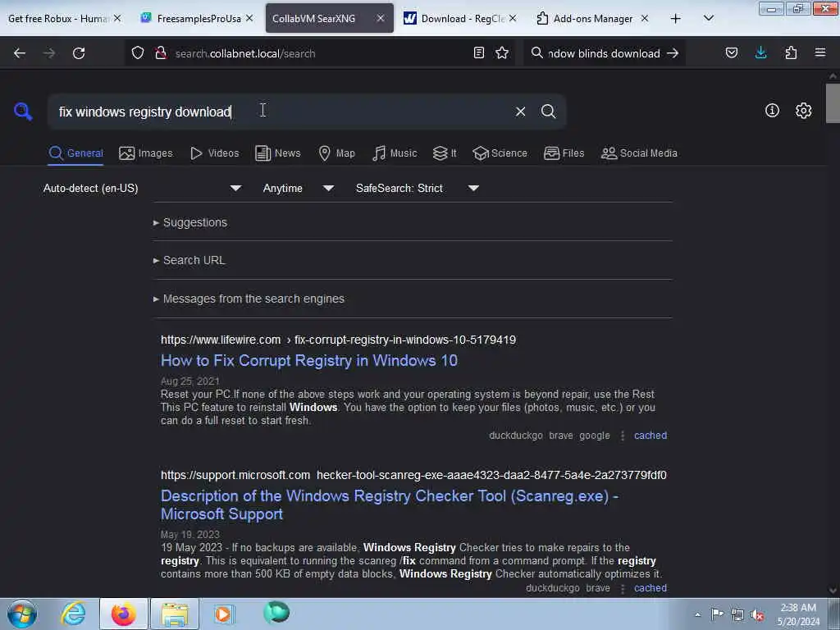
Task: Launch Internet Explorer from taskbar
Action: coord(72,614)
